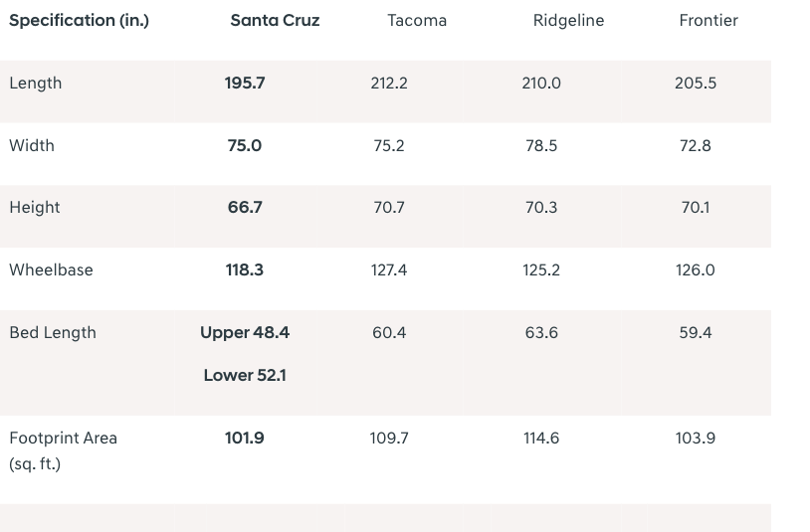
Task: Click the Lower 52.1 bed length value
Action: (245, 375)
